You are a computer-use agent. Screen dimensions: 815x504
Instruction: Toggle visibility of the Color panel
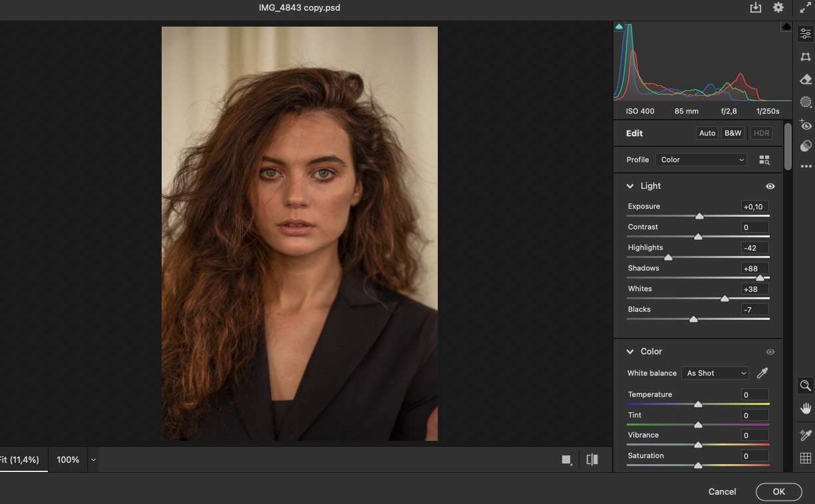[770, 352]
